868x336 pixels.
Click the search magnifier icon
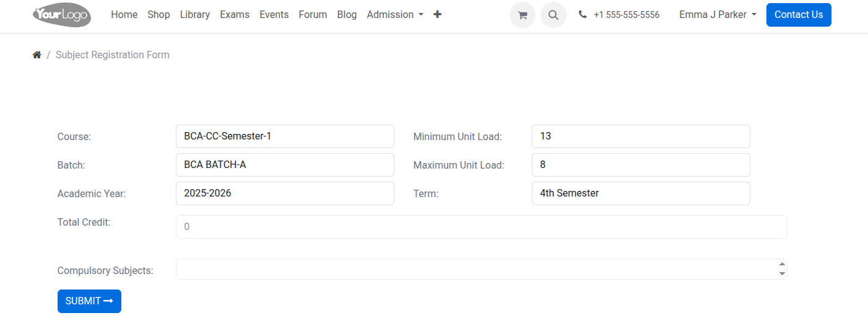pyautogui.click(x=553, y=15)
